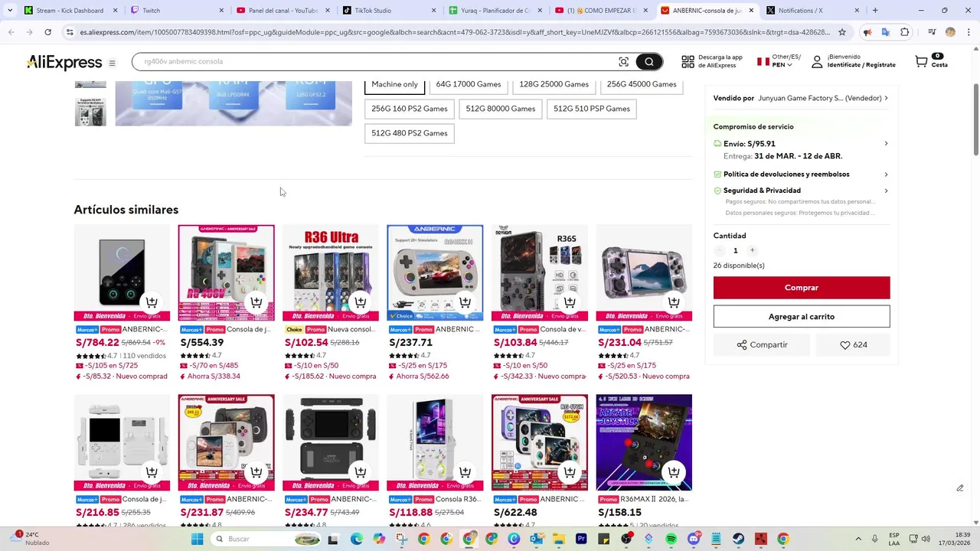Viewport: 980px width, 551px height.
Task: Click the image search camera icon
Action: 623,62
